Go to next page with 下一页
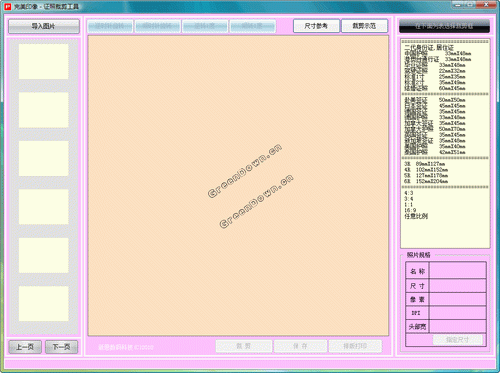This screenshot has height=373, width=500. click(62, 347)
